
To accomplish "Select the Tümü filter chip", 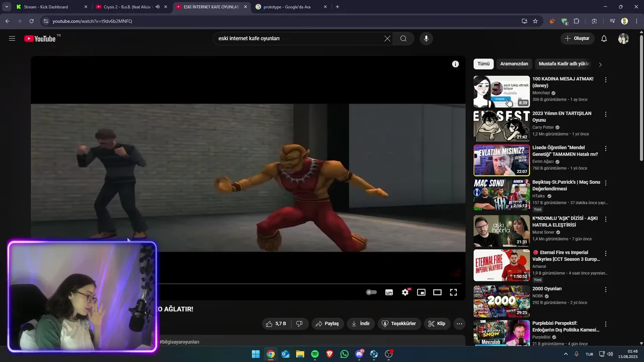I will point(484,64).
